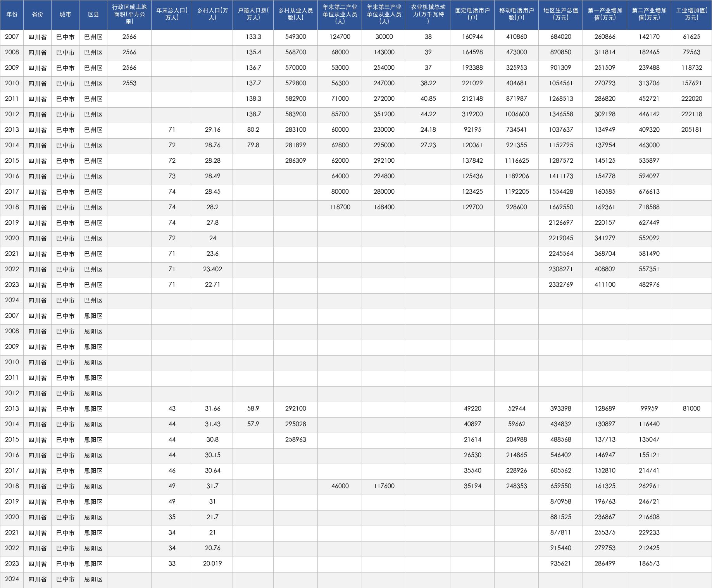The image size is (712, 588).
Task: Click the 户籍人口数(万人) column header
Action: click(253, 15)
